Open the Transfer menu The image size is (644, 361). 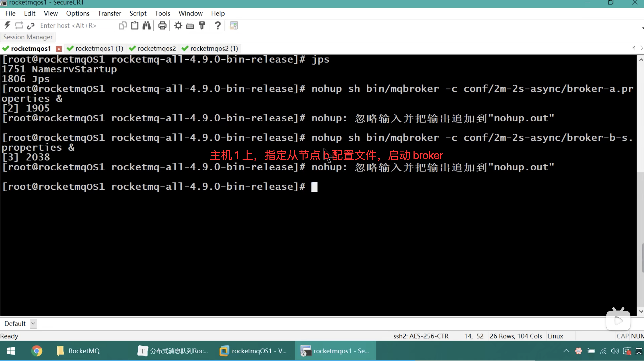click(x=109, y=13)
